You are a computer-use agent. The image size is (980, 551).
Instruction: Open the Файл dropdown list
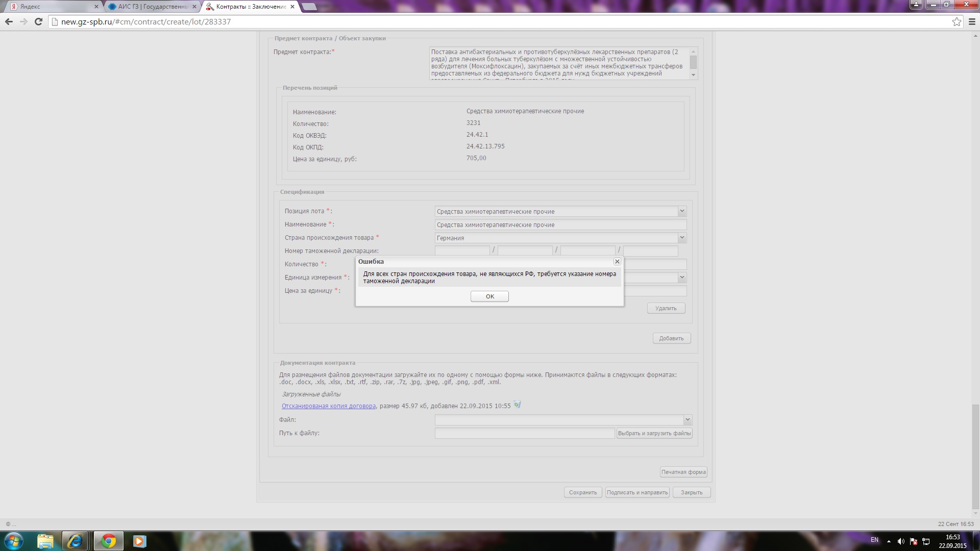tap(687, 420)
